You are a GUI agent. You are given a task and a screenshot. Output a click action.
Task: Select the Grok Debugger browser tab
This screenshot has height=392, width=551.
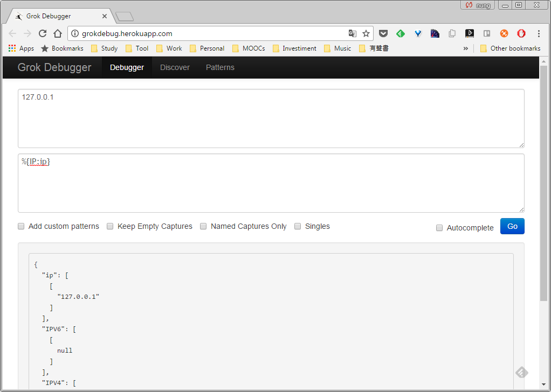pos(61,16)
